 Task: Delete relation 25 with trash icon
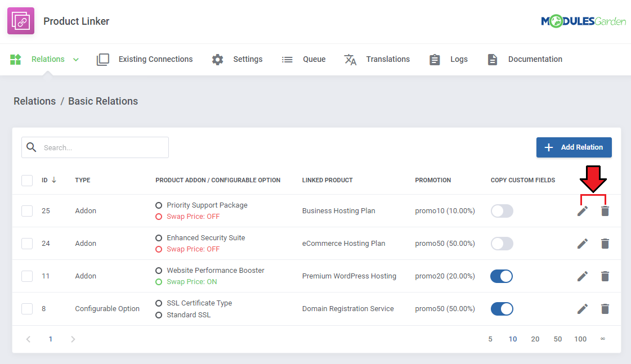pos(605,211)
